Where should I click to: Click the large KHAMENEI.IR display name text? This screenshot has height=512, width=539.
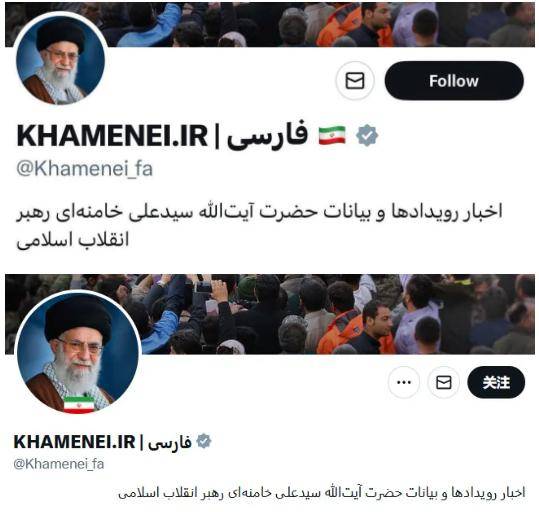tap(112, 136)
